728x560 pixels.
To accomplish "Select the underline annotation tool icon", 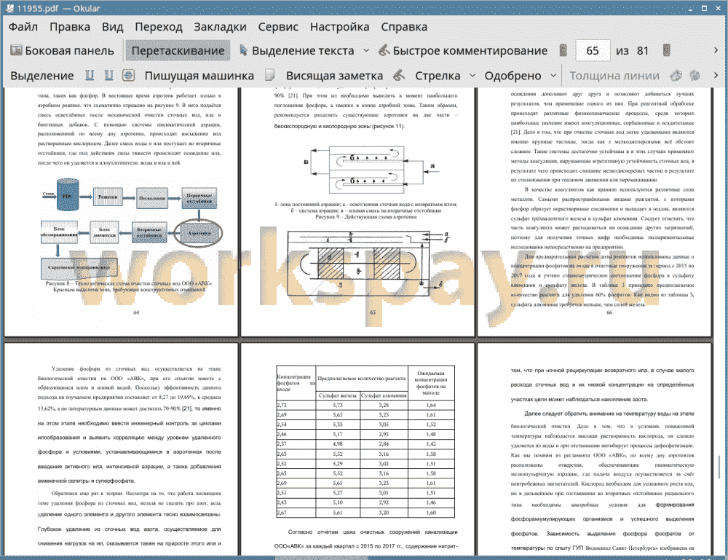I will 89,75.
